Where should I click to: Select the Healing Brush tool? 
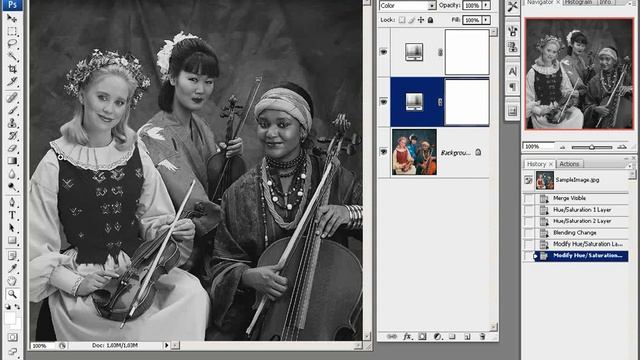tap(12, 97)
